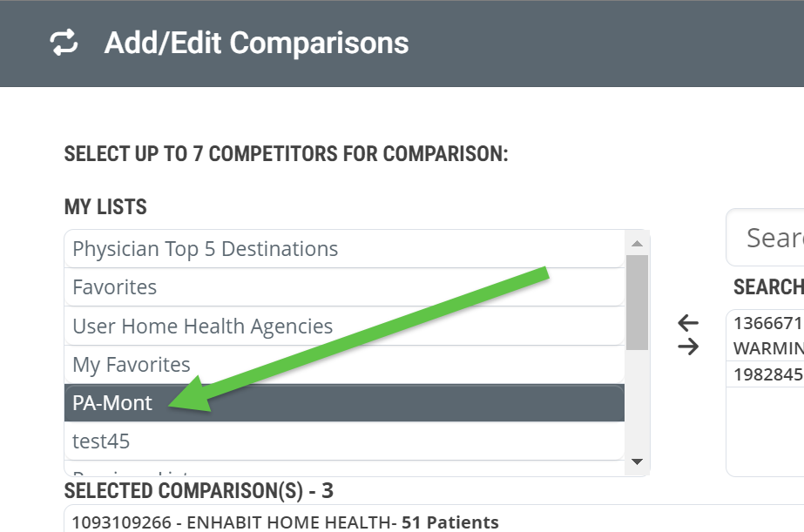Screen dimensions: 804x532
Task: Select the Favorites list
Action: [344, 287]
